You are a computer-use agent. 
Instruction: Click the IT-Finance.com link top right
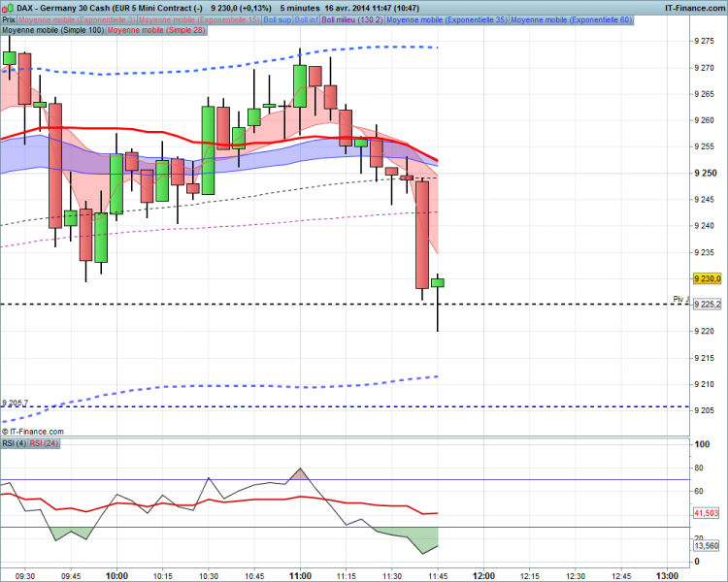coord(695,8)
